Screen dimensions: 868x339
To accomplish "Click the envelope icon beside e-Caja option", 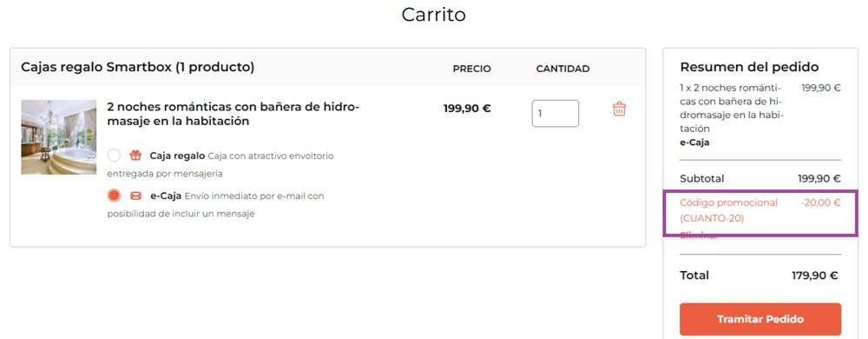I will click(x=135, y=196).
